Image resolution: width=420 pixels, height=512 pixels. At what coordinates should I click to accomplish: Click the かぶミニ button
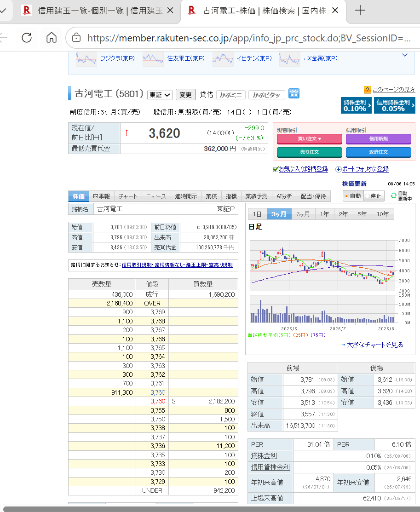point(230,95)
